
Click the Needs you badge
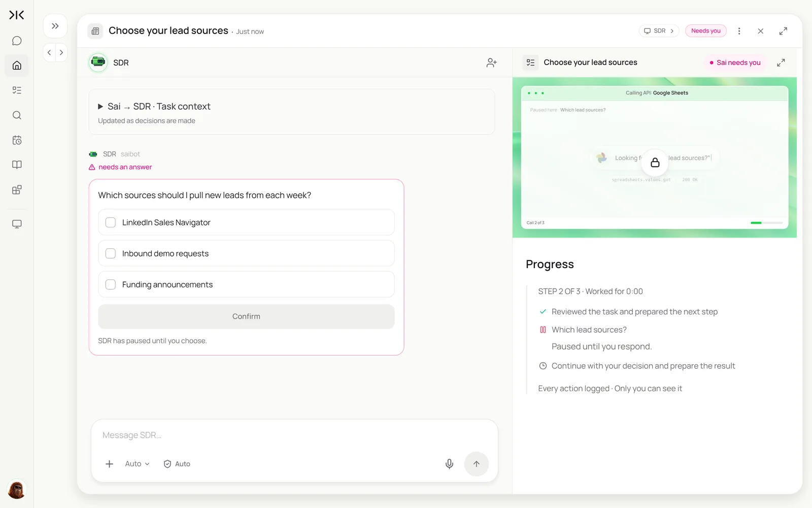click(x=706, y=31)
